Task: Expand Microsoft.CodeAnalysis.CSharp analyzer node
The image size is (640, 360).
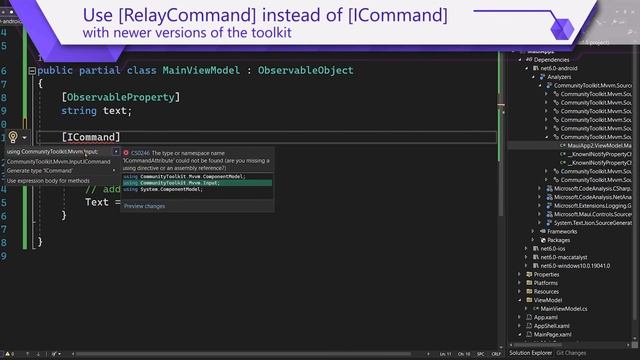Action: [x=540, y=189]
